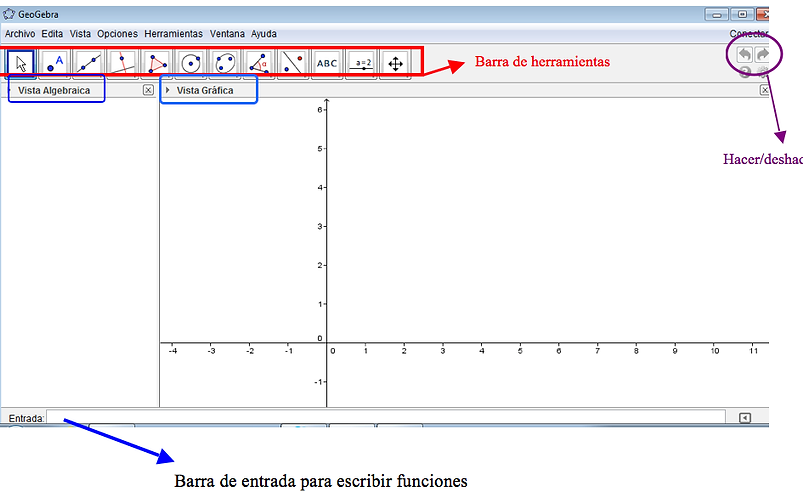Screen dimensions: 803x503
Task: Select the ABC Text tool
Action: [x=327, y=64]
